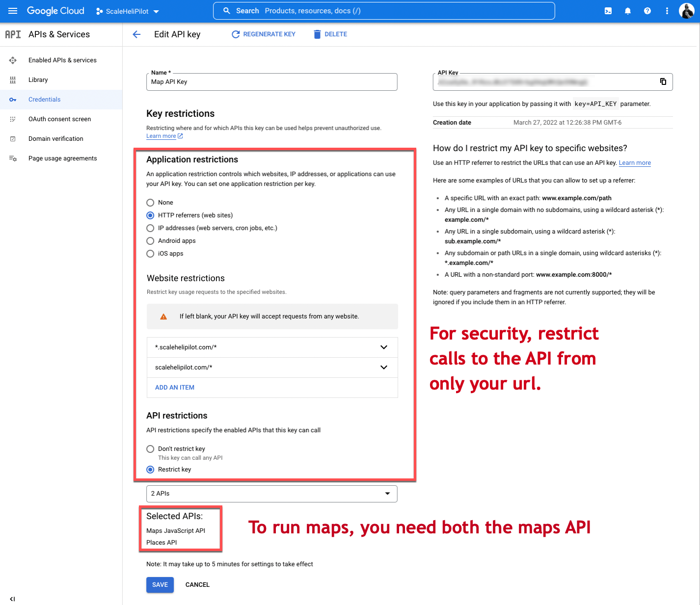Open the 2 APIs dropdown
Image resolution: width=700 pixels, height=605 pixels.
[271, 494]
